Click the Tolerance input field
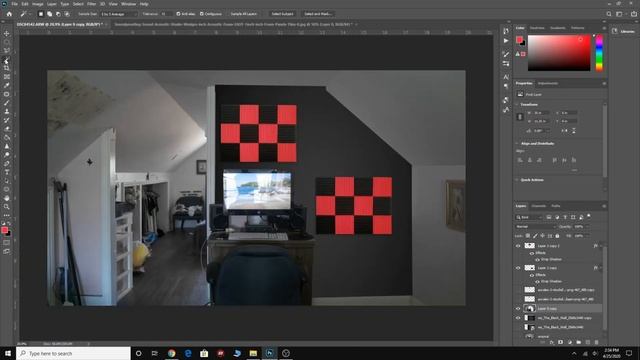The height and width of the screenshot is (360, 640). click(167, 14)
